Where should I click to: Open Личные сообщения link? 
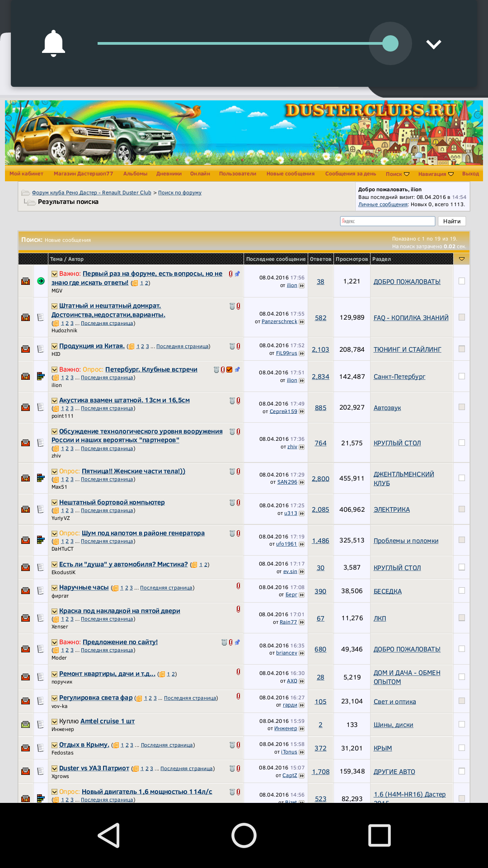click(x=383, y=204)
